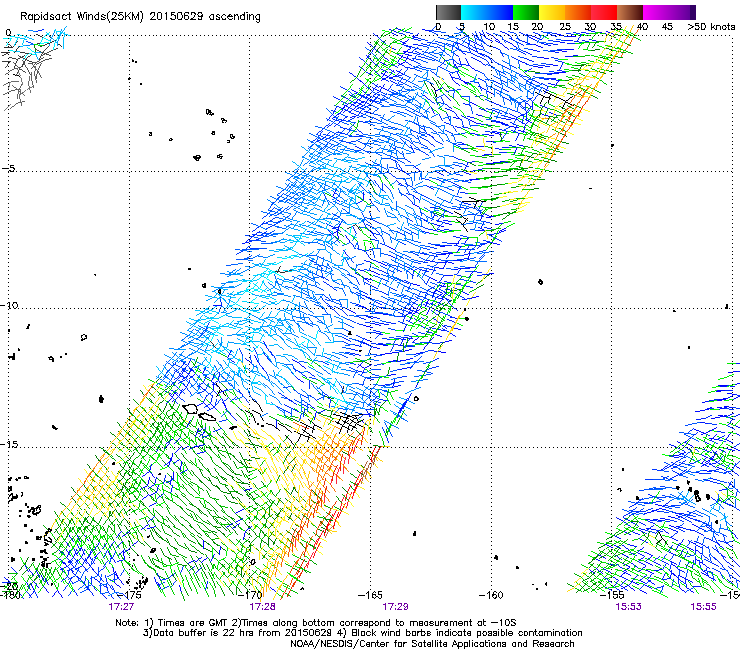Click the '15:55' swath time label
This screenshot has height=650, width=740.
[x=703, y=607]
